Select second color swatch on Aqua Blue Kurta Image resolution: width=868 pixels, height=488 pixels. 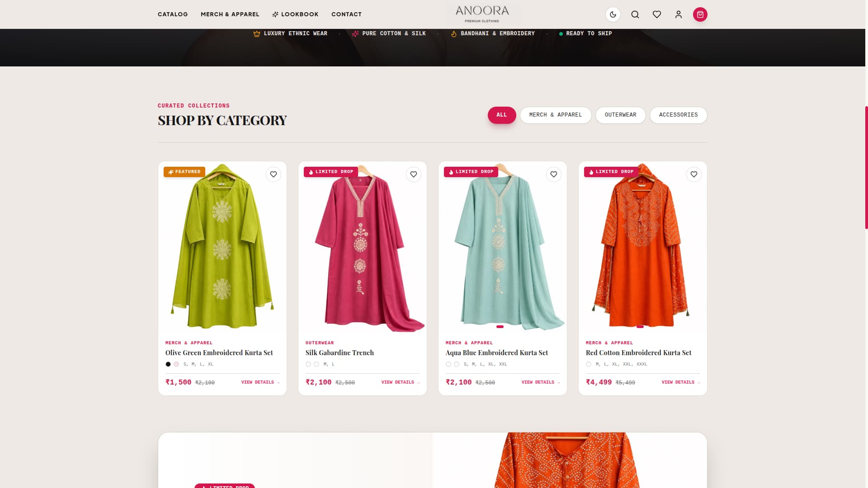457,364
